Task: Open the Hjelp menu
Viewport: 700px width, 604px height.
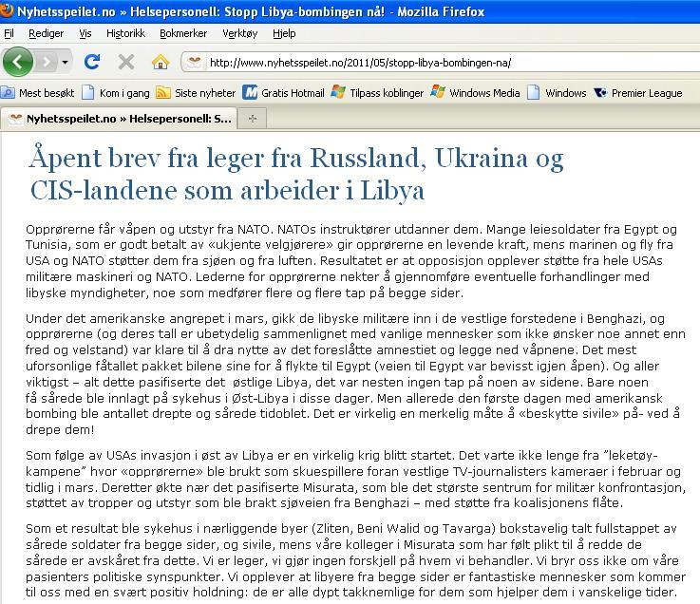Action: pyautogui.click(x=284, y=33)
